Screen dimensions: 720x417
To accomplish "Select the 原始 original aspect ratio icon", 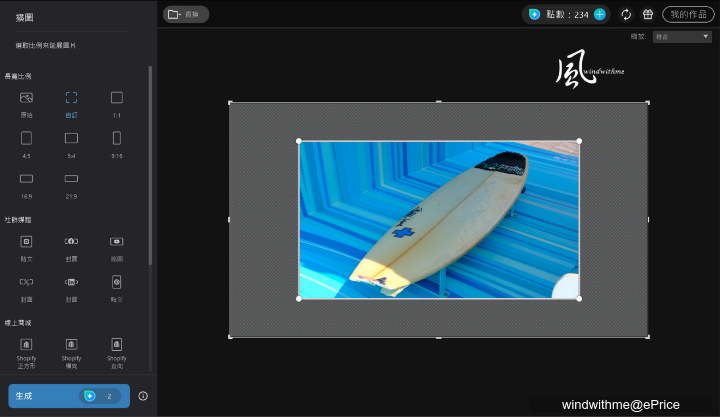I will point(26,98).
